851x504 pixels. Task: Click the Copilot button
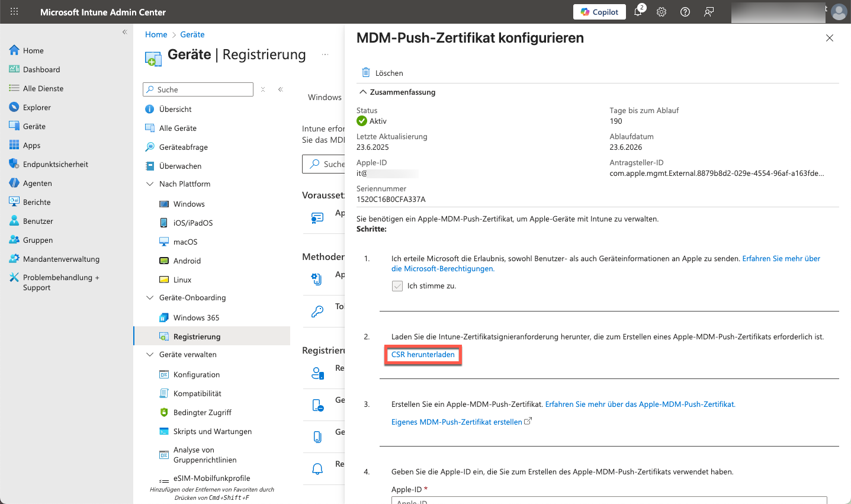click(599, 12)
